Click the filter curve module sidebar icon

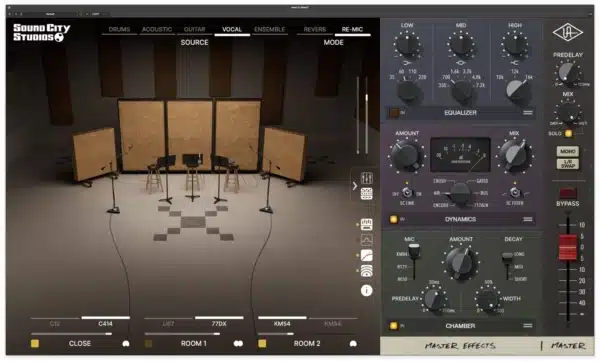[367, 240]
